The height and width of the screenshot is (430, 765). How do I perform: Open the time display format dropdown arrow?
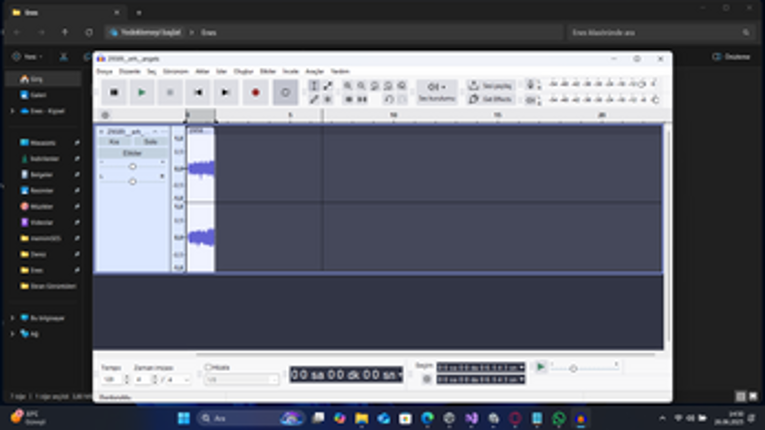pyautogui.click(x=400, y=374)
